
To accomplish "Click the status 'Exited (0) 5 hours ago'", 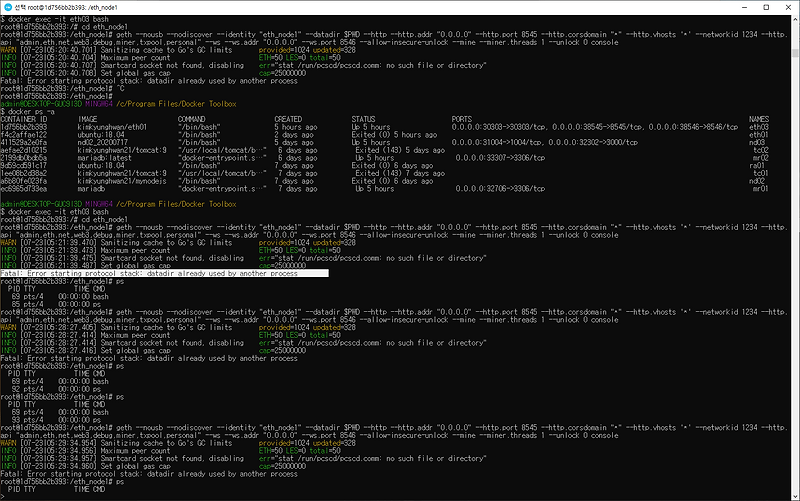I will tap(394, 135).
